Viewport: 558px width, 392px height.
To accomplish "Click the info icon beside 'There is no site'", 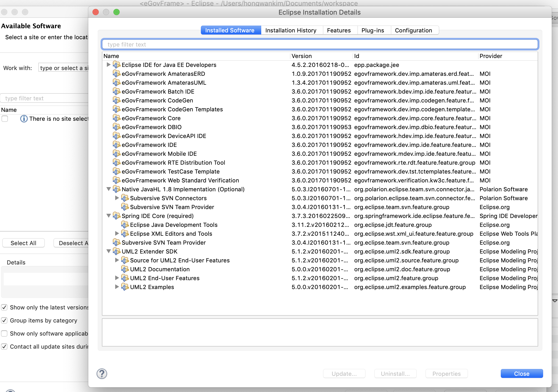I will pos(24,119).
